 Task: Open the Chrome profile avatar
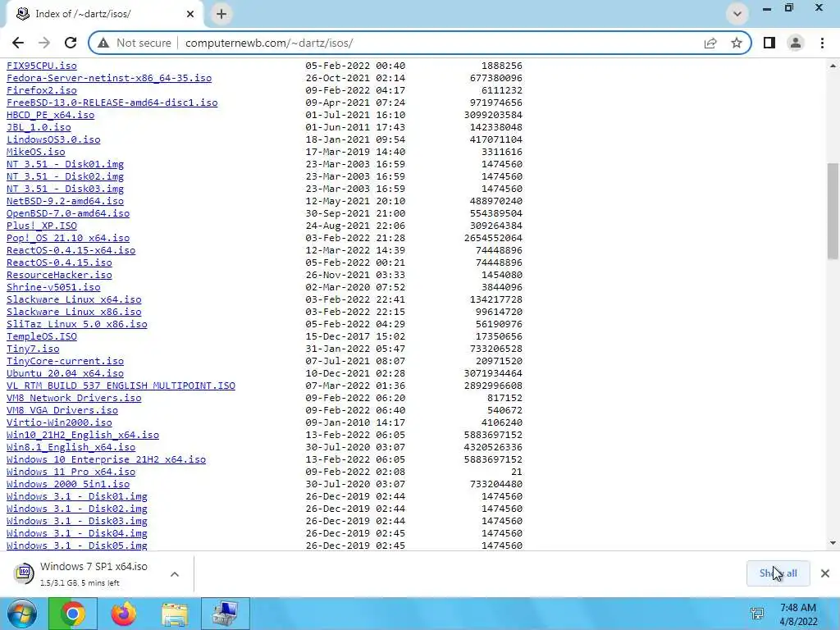pyautogui.click(x=796, y=43)
